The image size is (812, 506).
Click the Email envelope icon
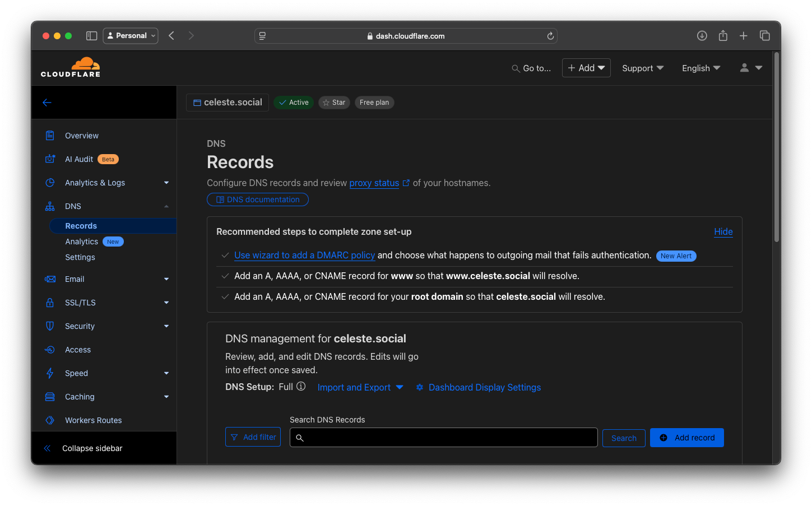coord(50,279)
